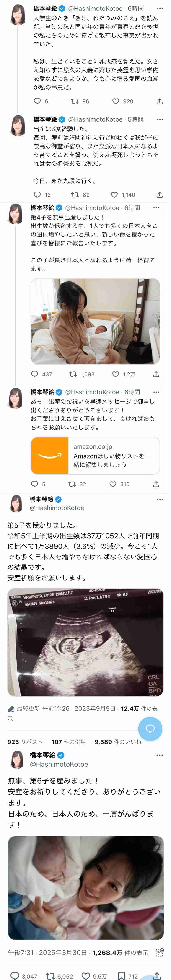Like the tweet with 1.2万 likes
Image resolution: width=171 pixels, height=980 pixels.
coord(116,374)
